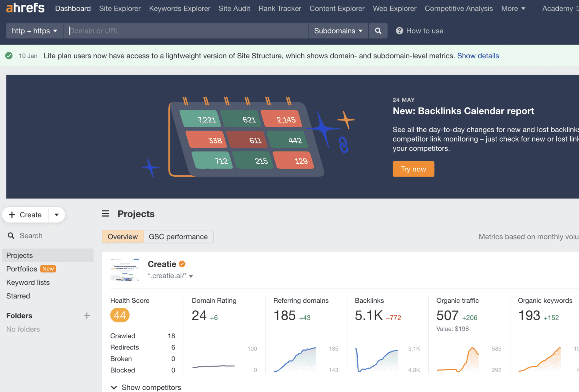Click the Domain or URL input field
Screen dimensions: 579x392
[x=186, y=31]
